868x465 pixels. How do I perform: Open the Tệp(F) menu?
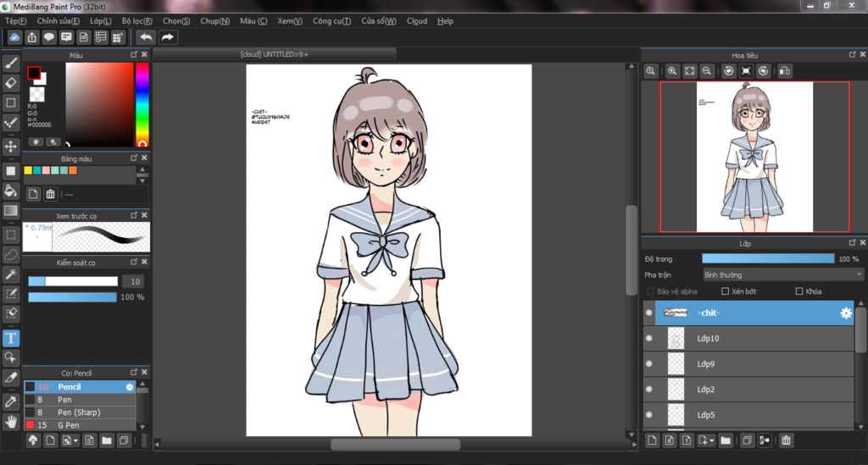[15, 21]
